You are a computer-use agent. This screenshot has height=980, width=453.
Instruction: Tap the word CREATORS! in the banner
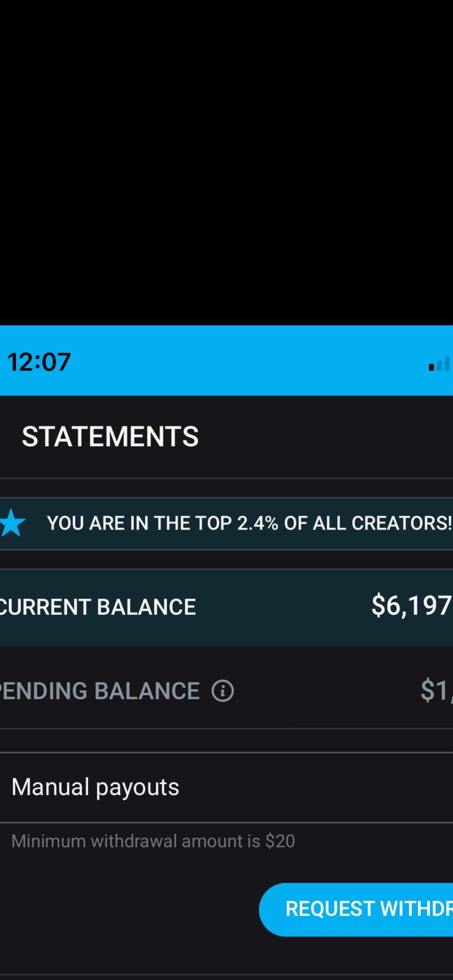402,523
